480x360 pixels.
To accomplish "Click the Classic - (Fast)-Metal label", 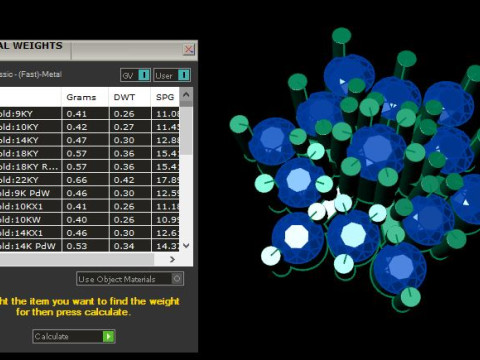I will coord(31,74).
